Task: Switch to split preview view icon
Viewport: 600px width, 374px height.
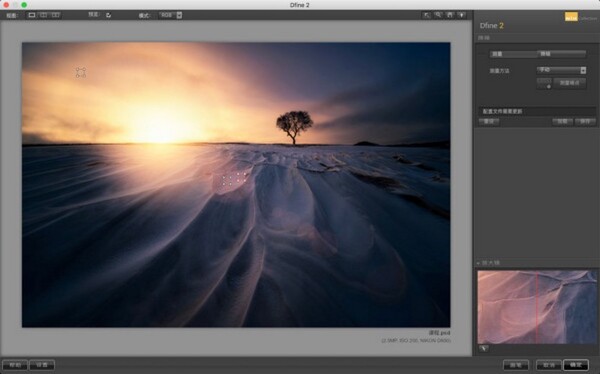Action: pyautogui.click(x=44, y=15)
